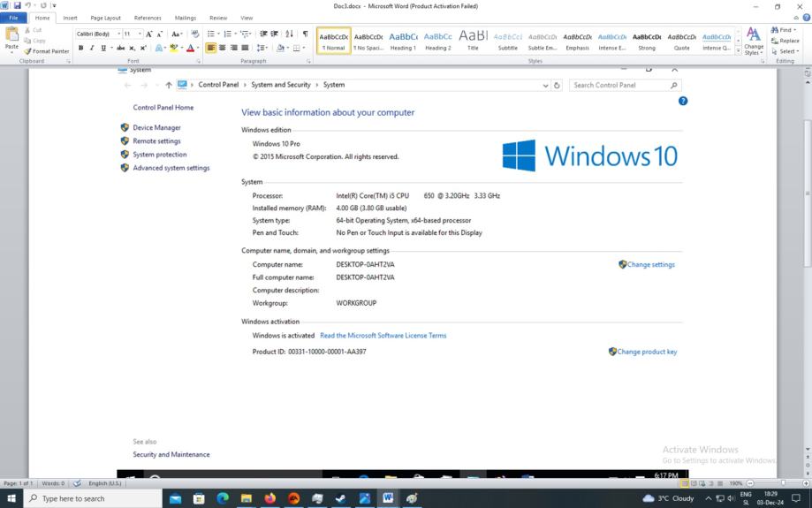Open the Calibri (Body) font name dropdown
812x508 pixels.
[x=118, y=34]
